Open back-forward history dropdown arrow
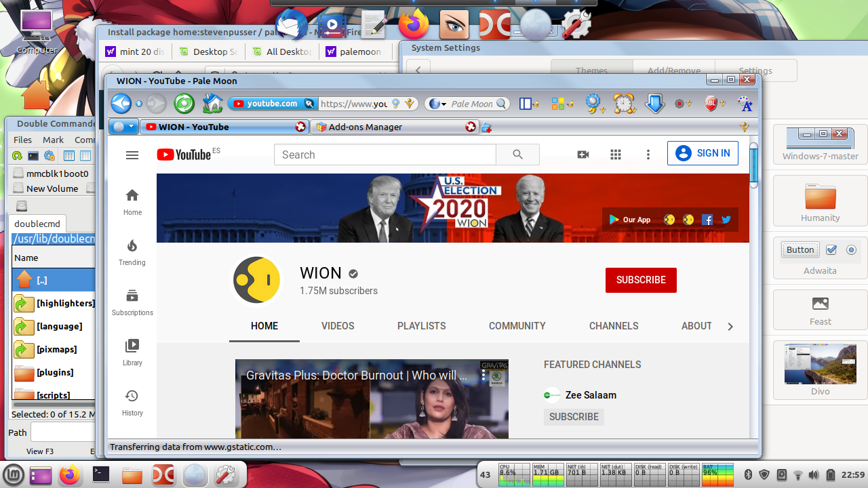This screenshot has height=488, width=868. pos(139,104)
